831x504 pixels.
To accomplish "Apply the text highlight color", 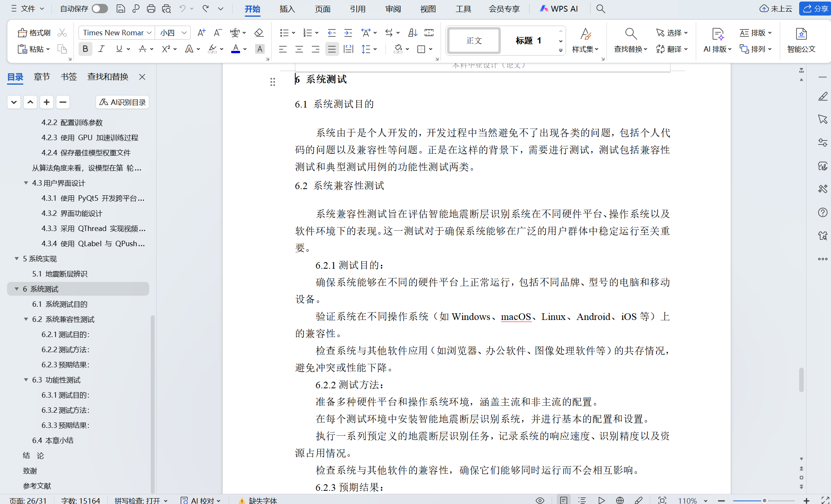I will tap(213, 49).
